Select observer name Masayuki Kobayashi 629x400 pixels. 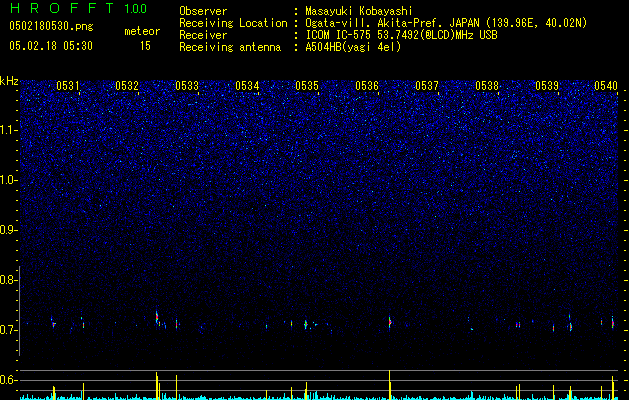tap(359, 11)
